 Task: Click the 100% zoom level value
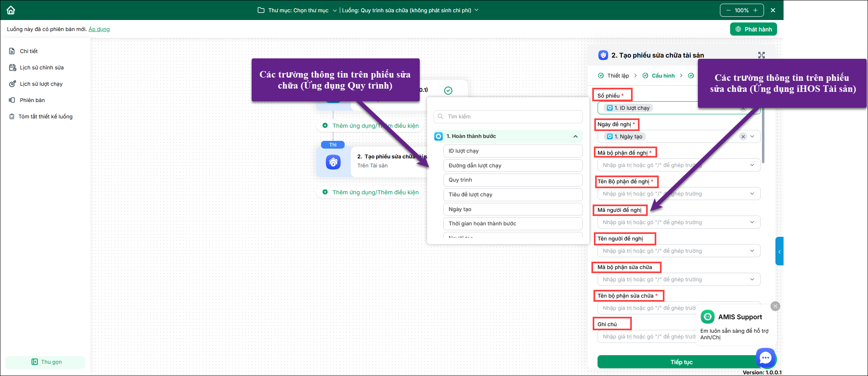point(742,10)
